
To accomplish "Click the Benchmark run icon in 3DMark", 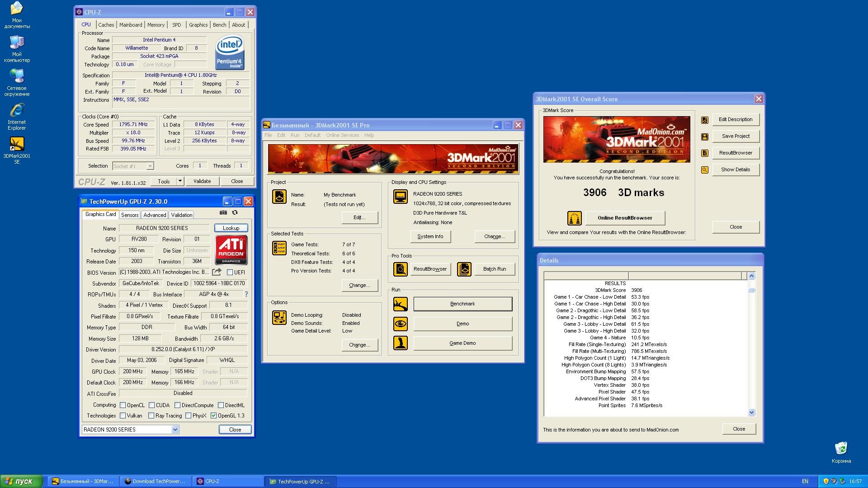I will (400, 304).
